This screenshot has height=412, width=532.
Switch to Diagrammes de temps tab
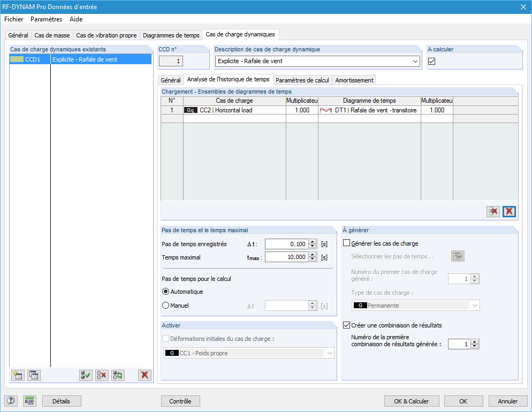click(171, 35)
